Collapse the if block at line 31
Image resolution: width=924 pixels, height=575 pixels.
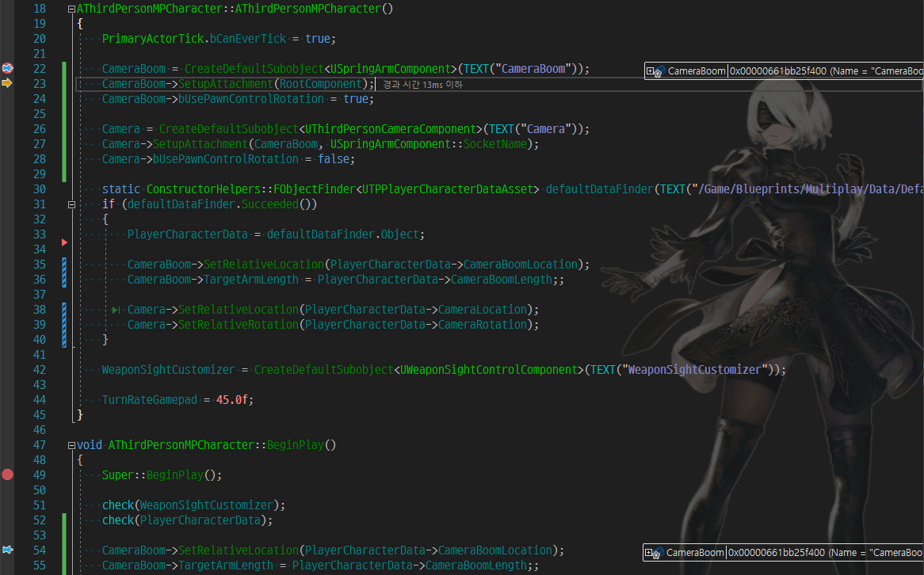coord(71,204)
